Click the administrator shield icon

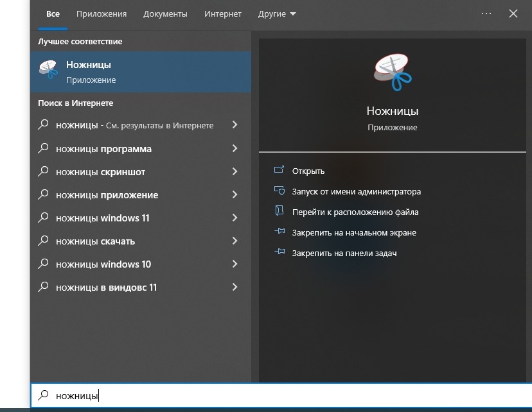tap(279, 190)
